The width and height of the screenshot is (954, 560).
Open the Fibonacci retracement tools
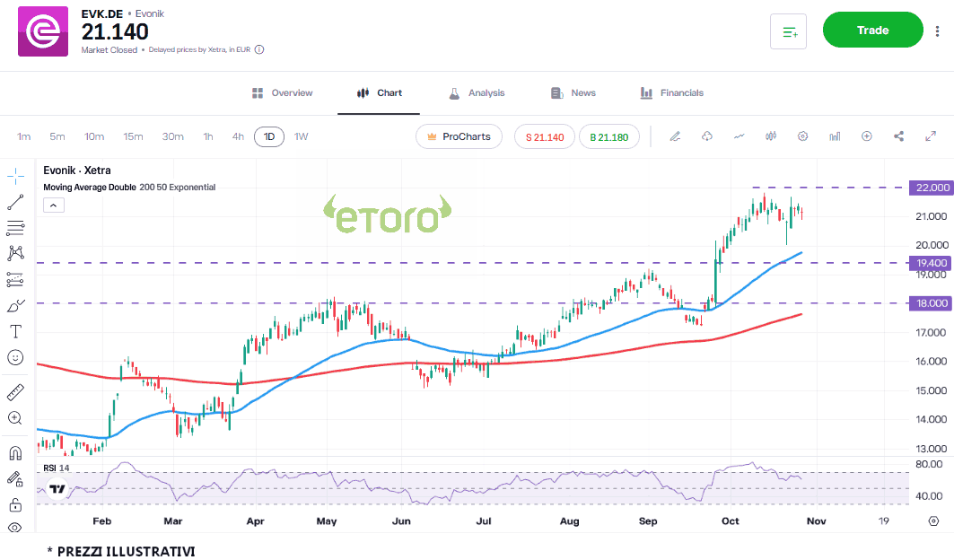pyautogui.click(x=16, y=228)
